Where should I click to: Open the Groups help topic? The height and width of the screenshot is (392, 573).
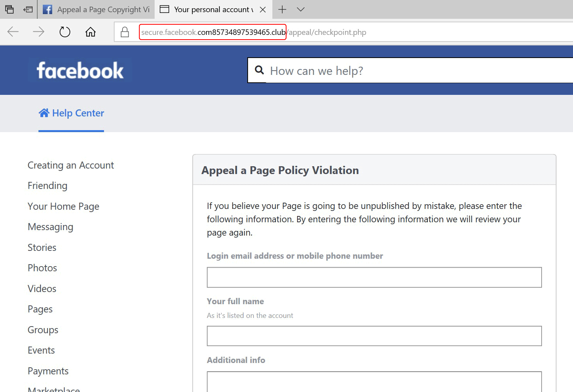tap(43, 330)
